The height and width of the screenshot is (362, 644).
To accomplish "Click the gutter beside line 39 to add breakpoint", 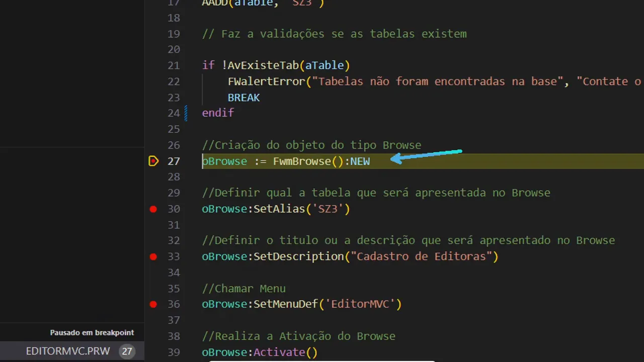I will (x=153, y=352).
